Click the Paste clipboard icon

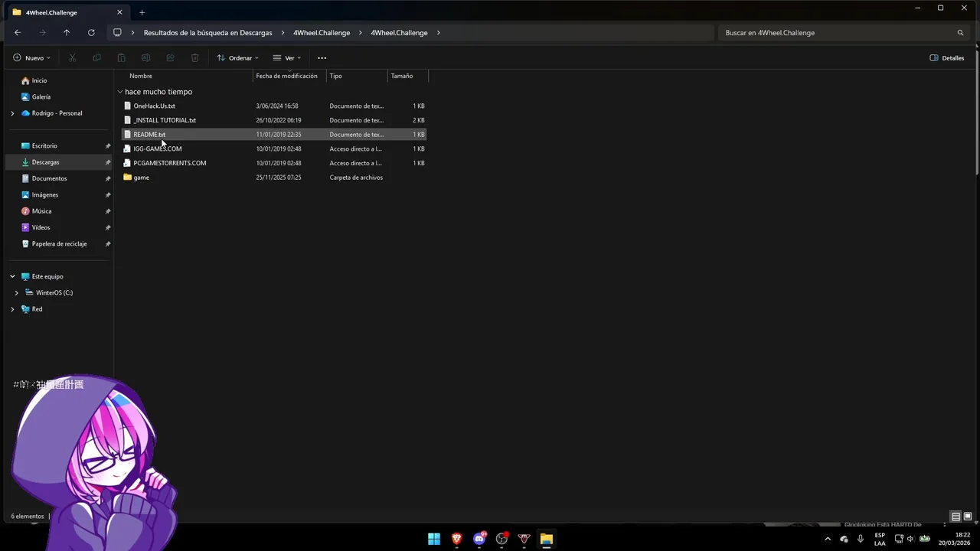(121, 58)
